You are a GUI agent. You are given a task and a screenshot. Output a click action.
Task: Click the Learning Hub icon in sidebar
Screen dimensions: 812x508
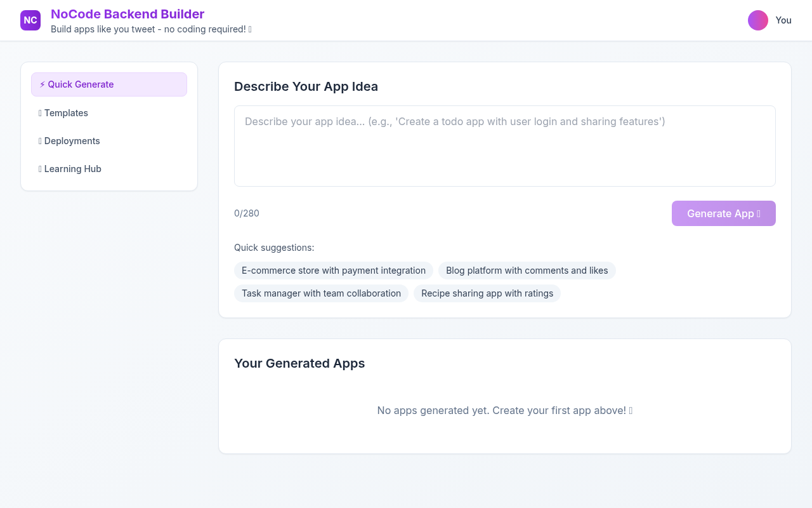pos(40,168)
